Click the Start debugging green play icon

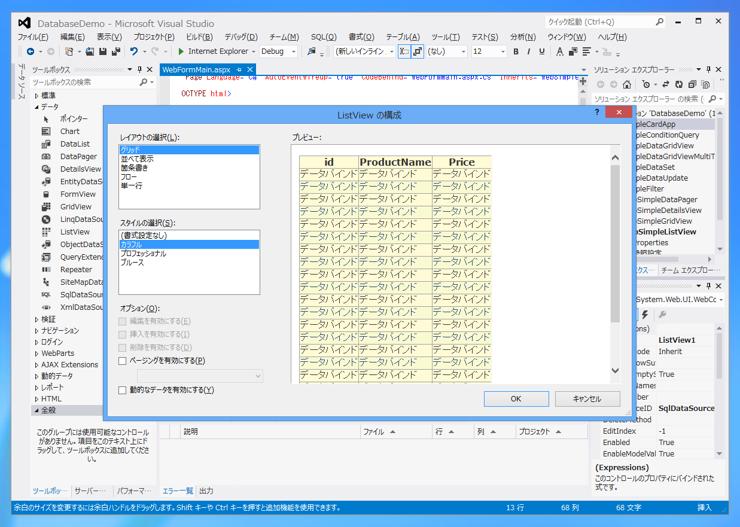tap(181, 51)
